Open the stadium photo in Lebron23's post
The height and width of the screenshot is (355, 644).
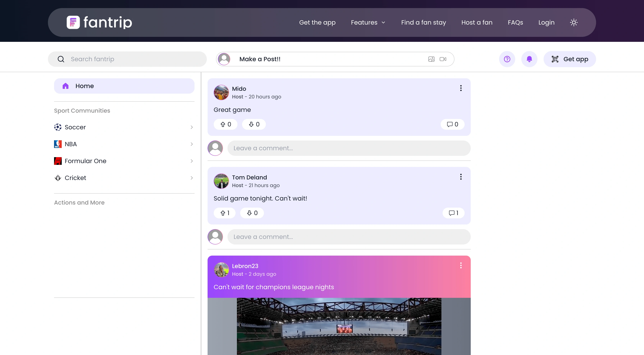(339, 326)
